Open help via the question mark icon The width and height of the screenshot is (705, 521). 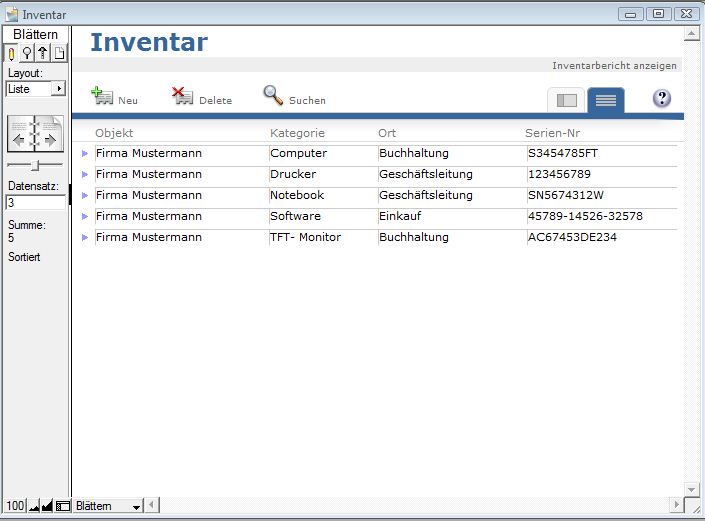(661, 98)
